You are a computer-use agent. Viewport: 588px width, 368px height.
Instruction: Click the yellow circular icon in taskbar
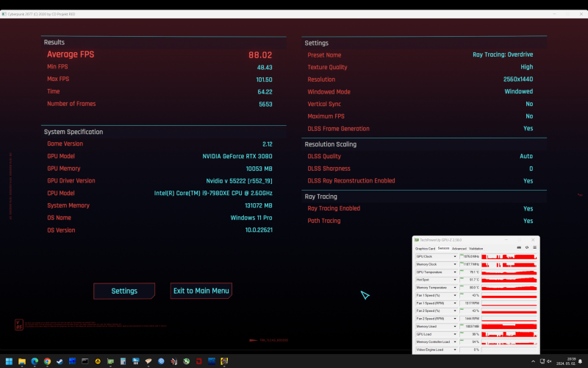point(98,361)
